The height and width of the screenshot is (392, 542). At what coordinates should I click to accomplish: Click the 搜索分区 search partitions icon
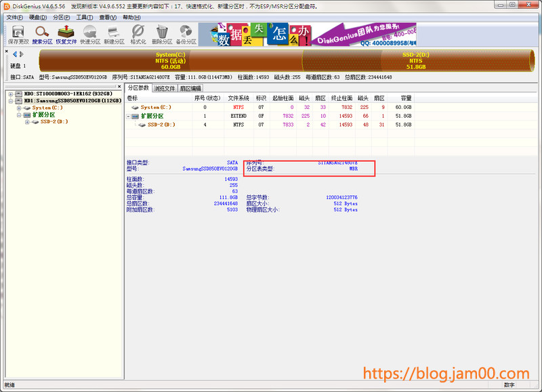(x=42, y=35)
